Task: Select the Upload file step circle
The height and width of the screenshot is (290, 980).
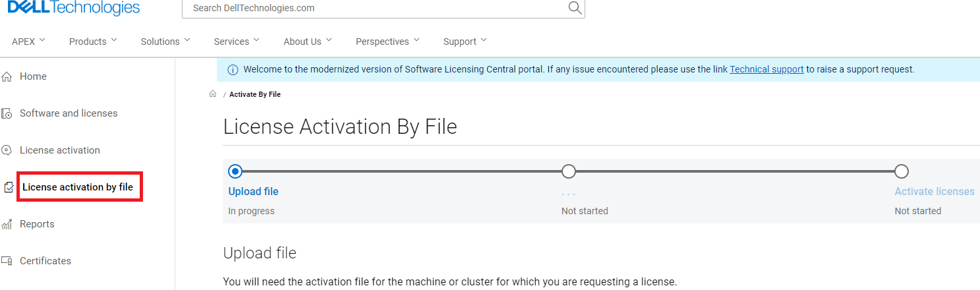Action: [235, 171]
